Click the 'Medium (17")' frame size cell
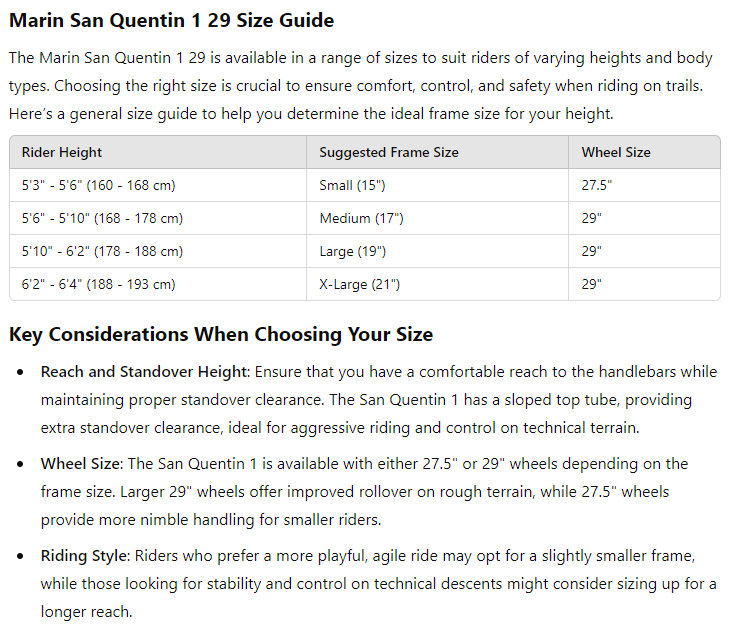 358,219
